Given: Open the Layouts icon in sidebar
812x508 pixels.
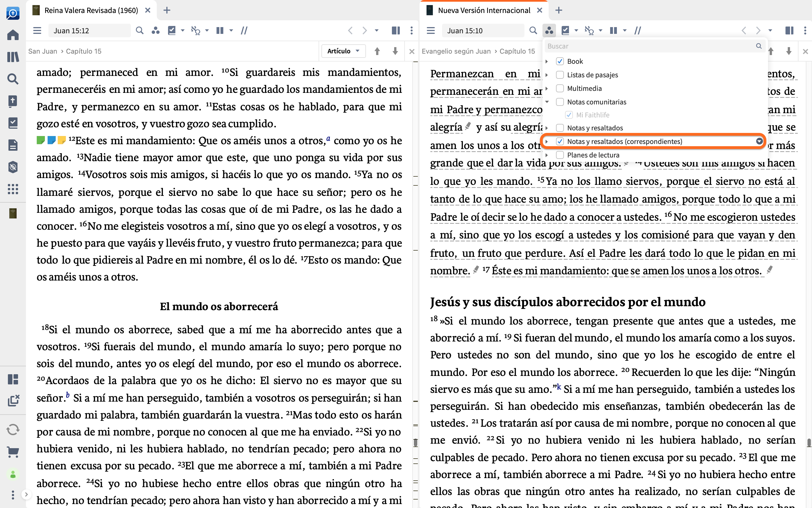Looking at the screenshot, I should 13,379.
